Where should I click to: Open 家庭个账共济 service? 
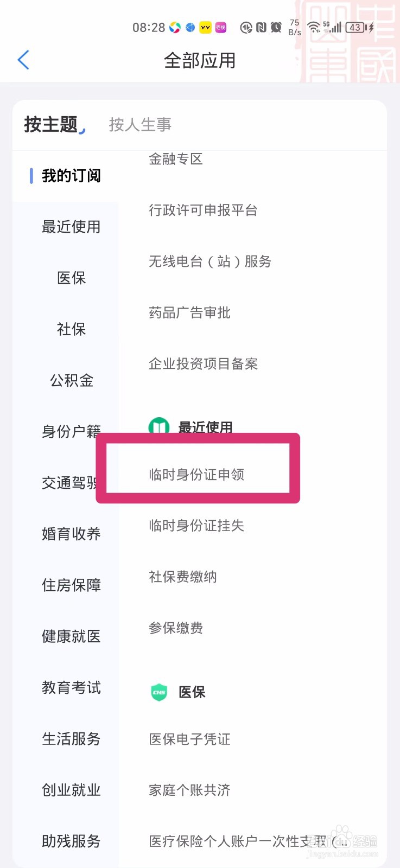click(189, 790)
